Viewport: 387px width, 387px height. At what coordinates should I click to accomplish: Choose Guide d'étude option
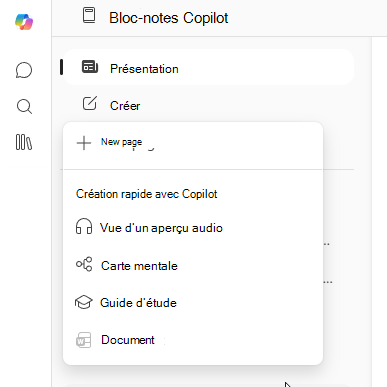coord(193,303)
